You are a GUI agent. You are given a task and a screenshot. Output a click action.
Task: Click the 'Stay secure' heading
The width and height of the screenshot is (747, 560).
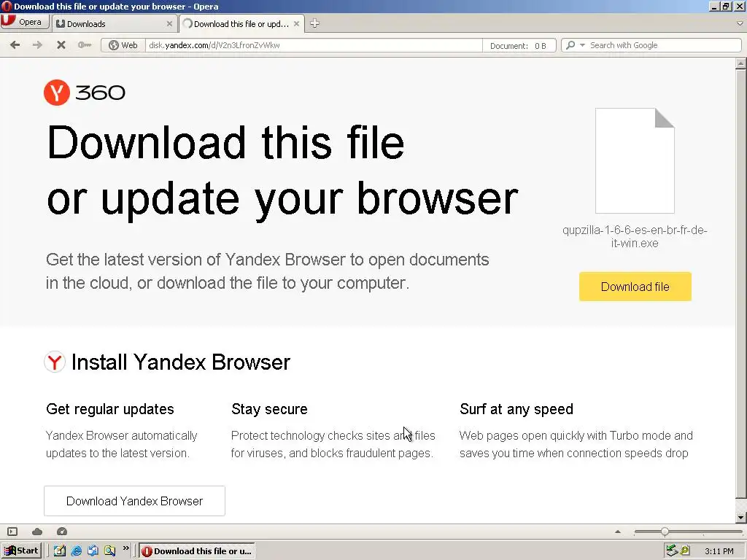(269, 409)
